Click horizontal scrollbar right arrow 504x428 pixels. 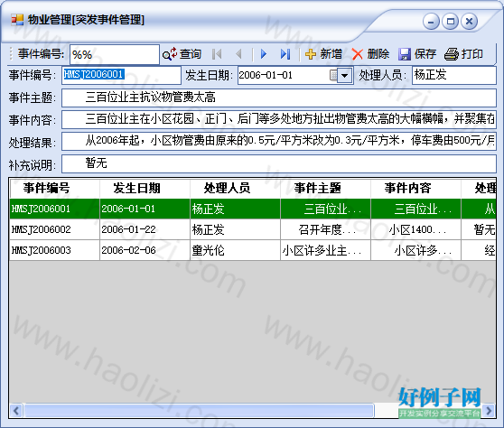point(489,411)
